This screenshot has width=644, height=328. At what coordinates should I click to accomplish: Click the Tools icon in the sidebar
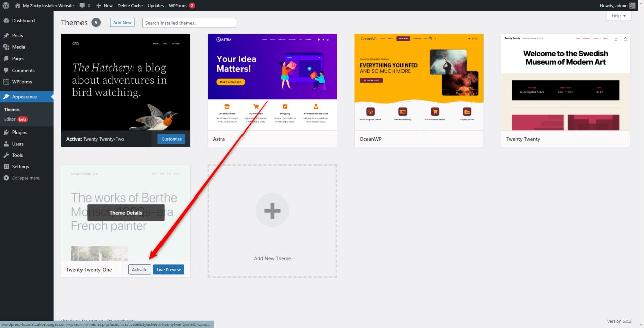(x=7, y=155)
